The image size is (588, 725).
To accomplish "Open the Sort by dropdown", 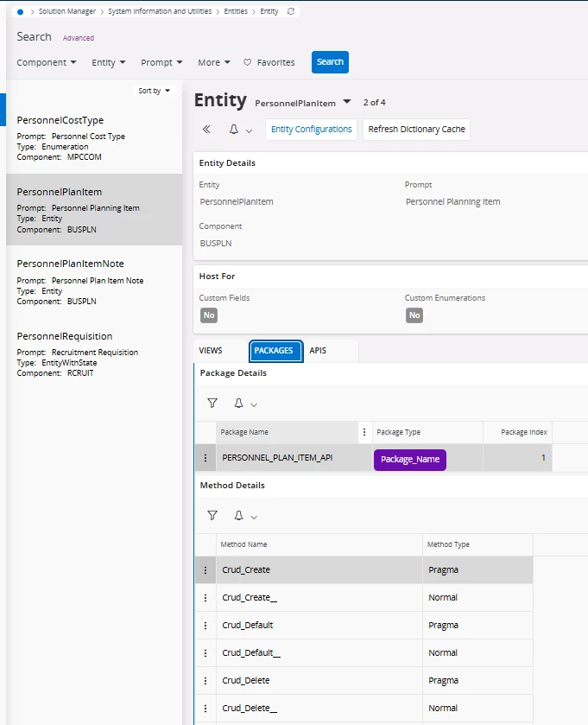I will pyautogui.click(x=155, y=91).
